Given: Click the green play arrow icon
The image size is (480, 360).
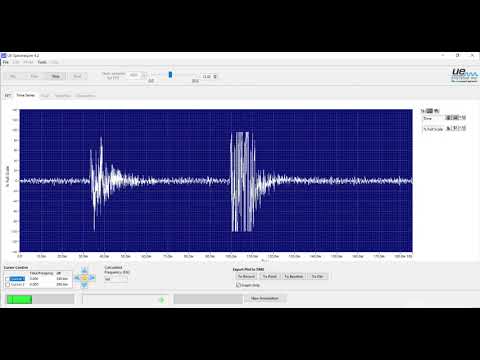Looking at the screenshot, I should (162, 300).
